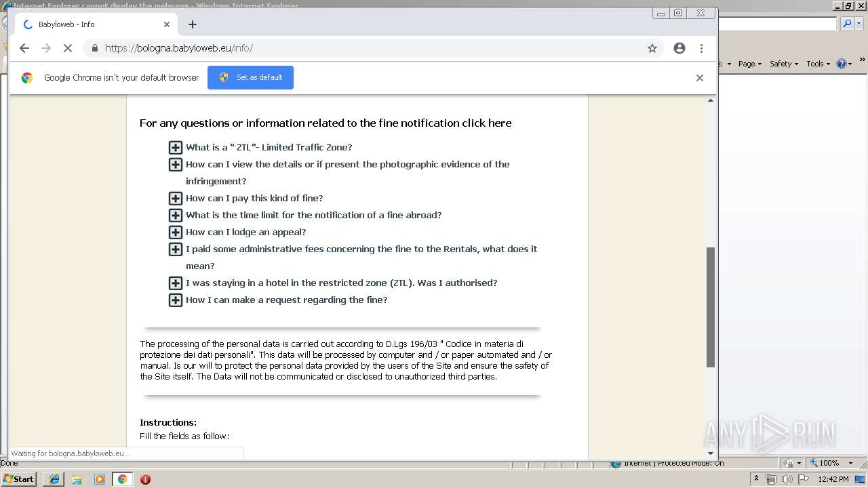The width and height of the screenshot is (868, 488).
Task: Open the Internet Explorer Tools menu
Action: point(818,64)
